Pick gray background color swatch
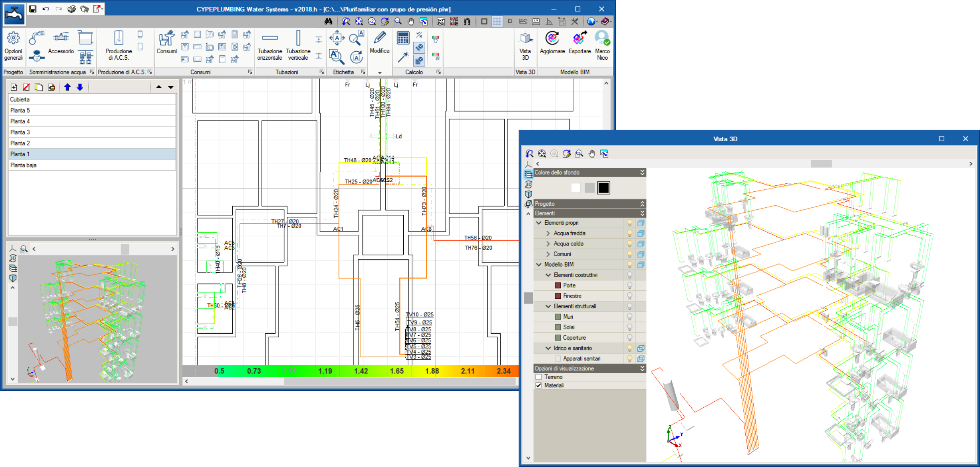 coord(589,188)
